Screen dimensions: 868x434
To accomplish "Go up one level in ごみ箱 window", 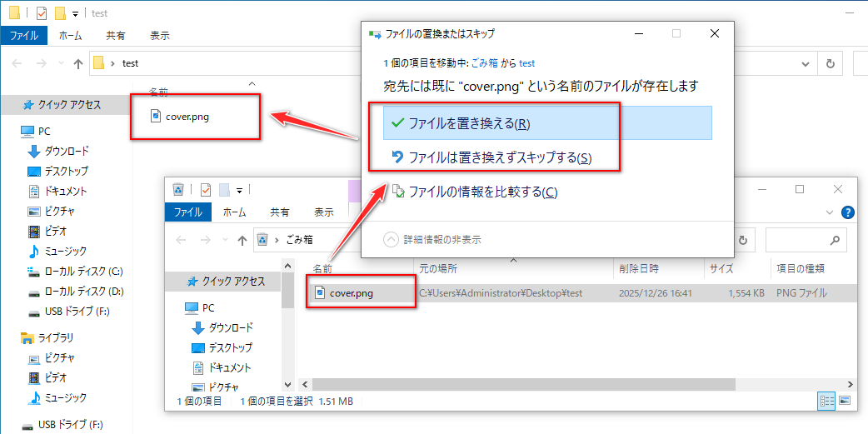I will point(242,240).
